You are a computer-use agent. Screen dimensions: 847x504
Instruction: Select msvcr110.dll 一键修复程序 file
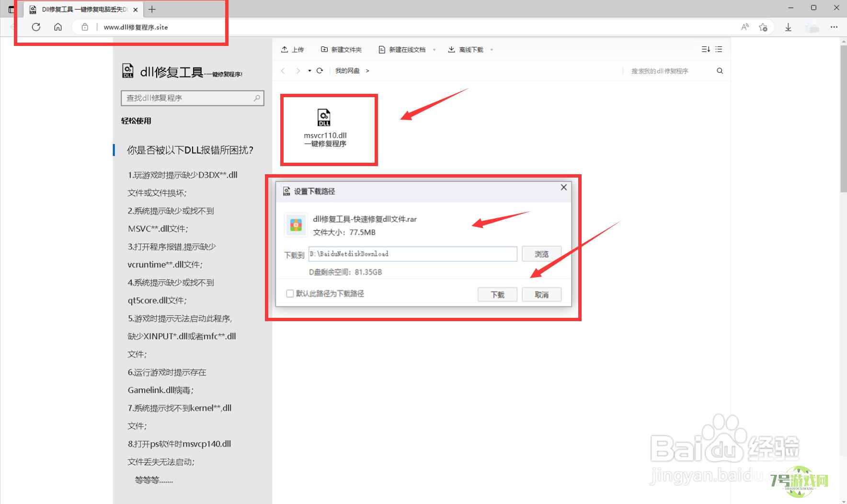(x=325, y=128)
